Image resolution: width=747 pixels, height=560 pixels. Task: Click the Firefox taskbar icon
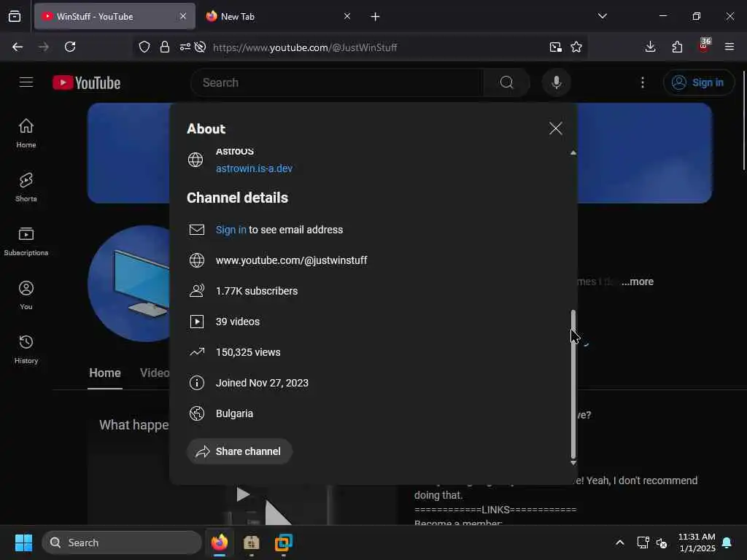(x=219, y=542)
